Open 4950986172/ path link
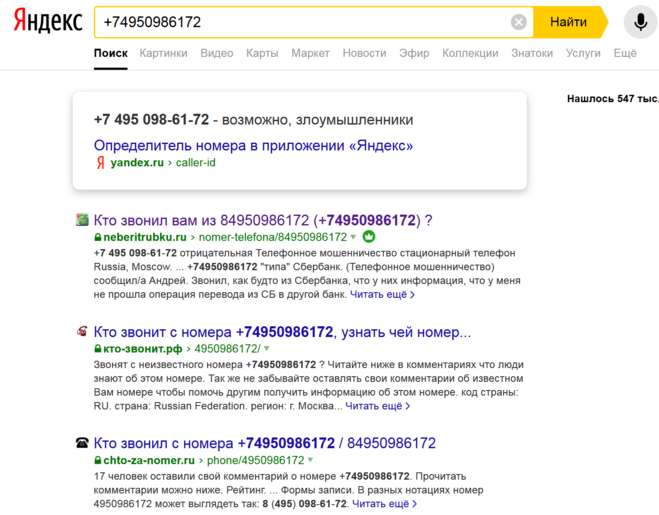The image size is (659, 515). coord(227,349)
